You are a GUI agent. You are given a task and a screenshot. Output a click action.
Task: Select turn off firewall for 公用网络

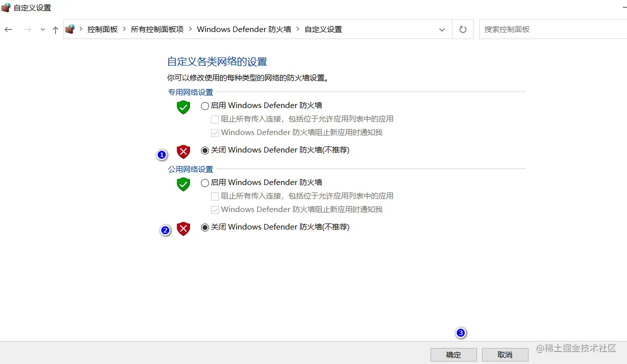[204, 227]
